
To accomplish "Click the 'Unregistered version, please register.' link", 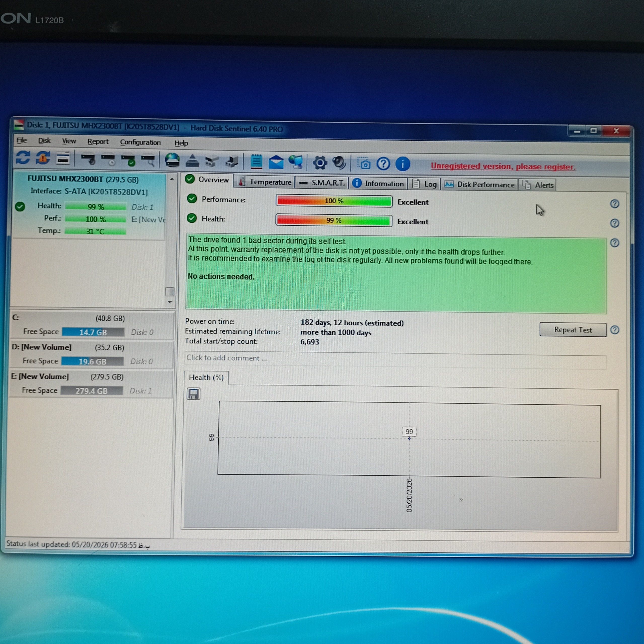I will 503,166.
